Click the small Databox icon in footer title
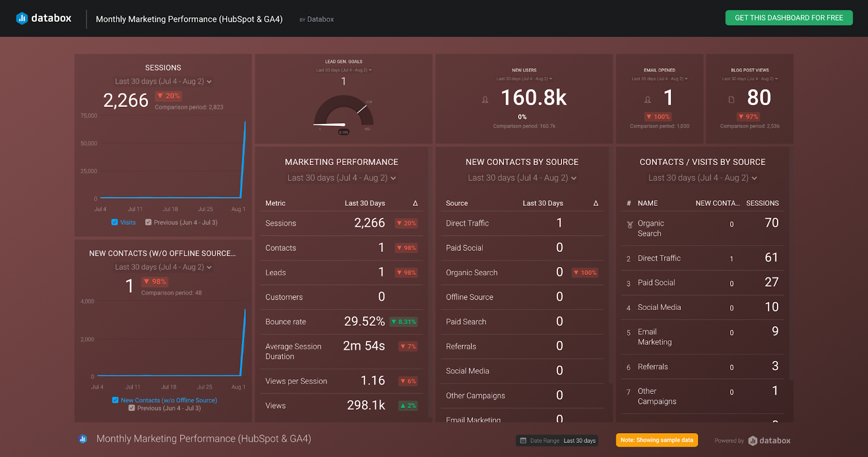The width and height of the screenshot is (868, 457). coord(83,439)
